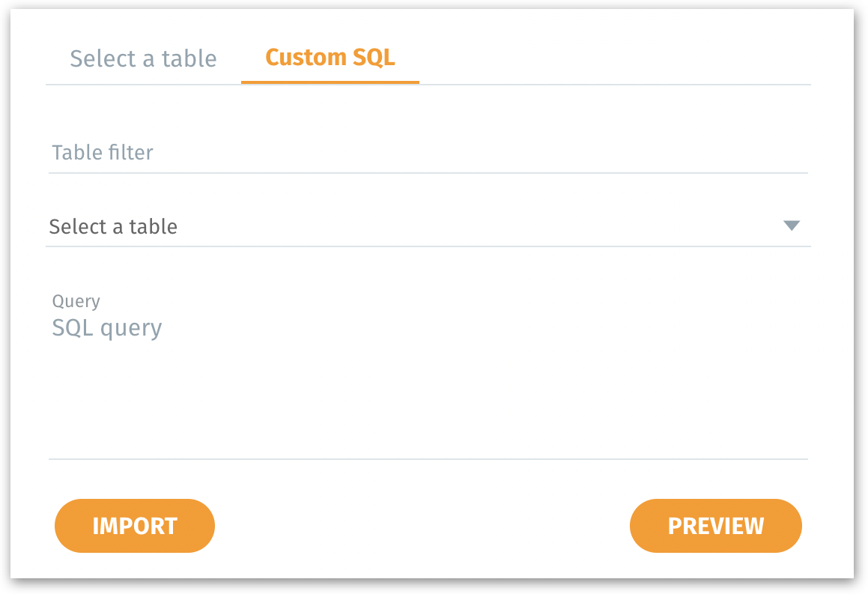
Task: Click the Table filter input field
Action: pyautogui.click(x=428, y=154)
